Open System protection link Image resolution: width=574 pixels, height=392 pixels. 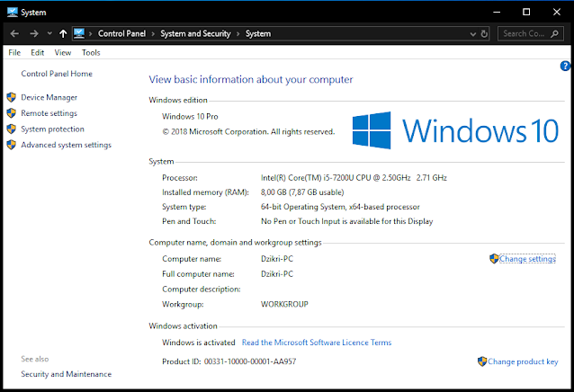52,129
